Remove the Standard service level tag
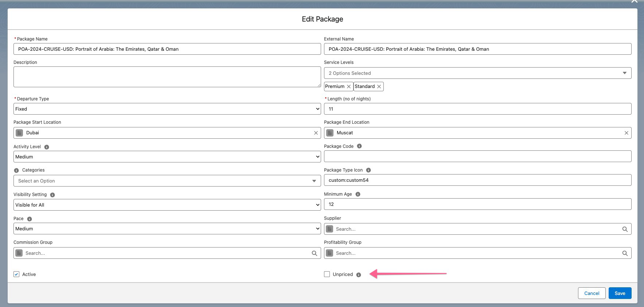The image size is (644, 307). tap(379, 87)
